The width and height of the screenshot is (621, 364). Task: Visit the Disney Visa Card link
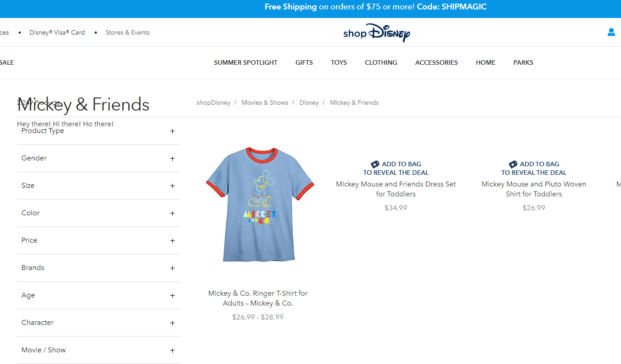click(57, 32)
